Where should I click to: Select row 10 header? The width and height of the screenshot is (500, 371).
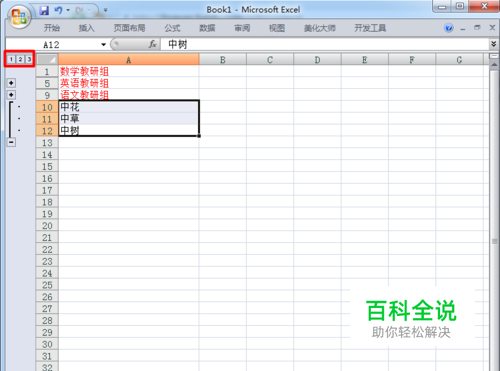pos(47,107)
